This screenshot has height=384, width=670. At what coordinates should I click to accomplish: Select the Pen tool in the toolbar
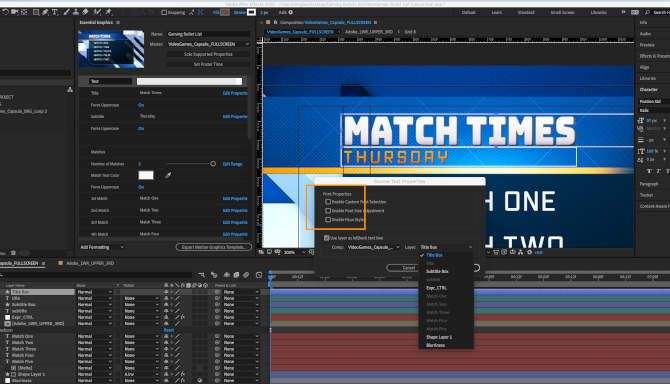pos(45,12)
